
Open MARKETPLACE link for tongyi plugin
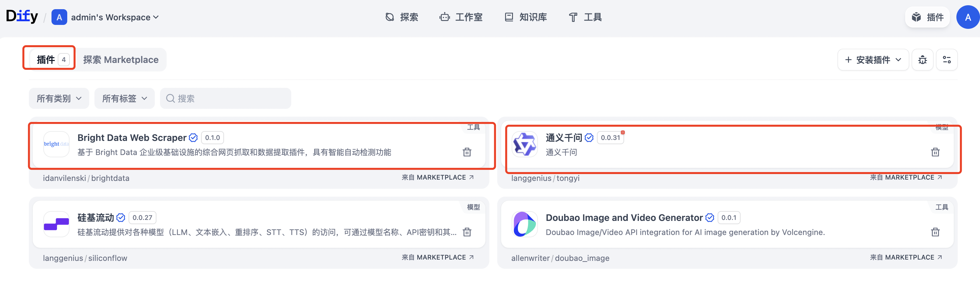906,178
